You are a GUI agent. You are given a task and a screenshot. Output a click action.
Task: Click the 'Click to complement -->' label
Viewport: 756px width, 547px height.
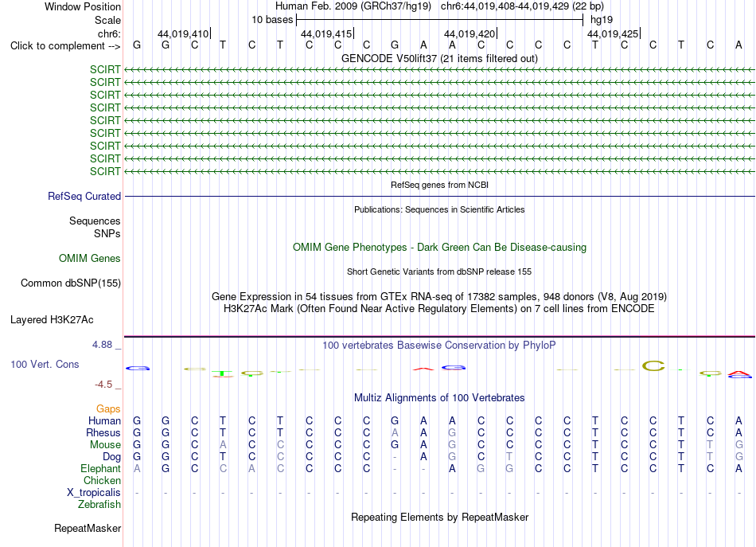click(65, 46)
